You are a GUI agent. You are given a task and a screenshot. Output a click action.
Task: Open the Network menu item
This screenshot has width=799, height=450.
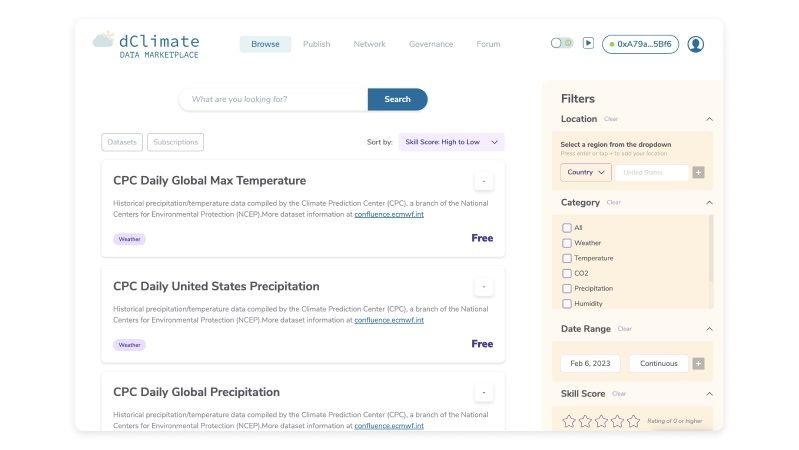tap(369, 44)
